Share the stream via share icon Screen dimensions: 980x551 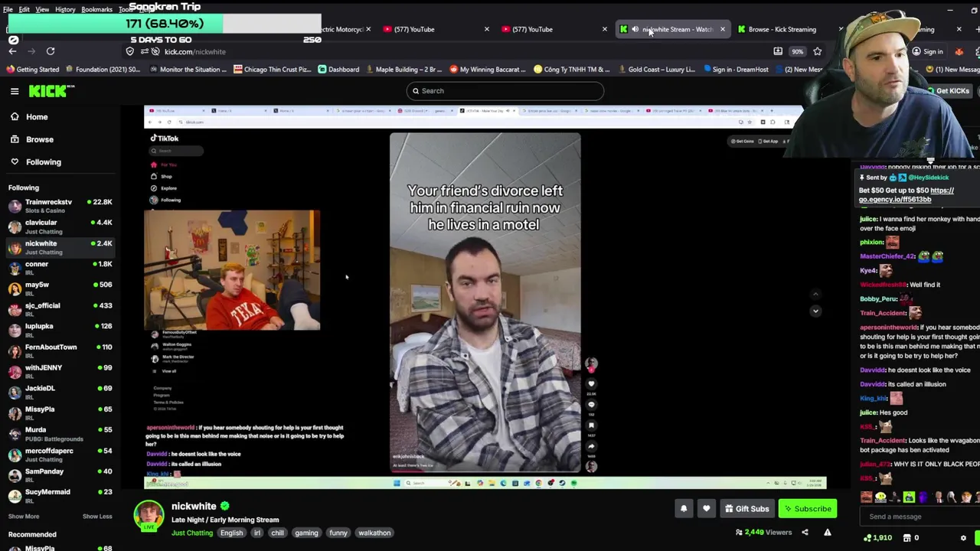(805, 533)
